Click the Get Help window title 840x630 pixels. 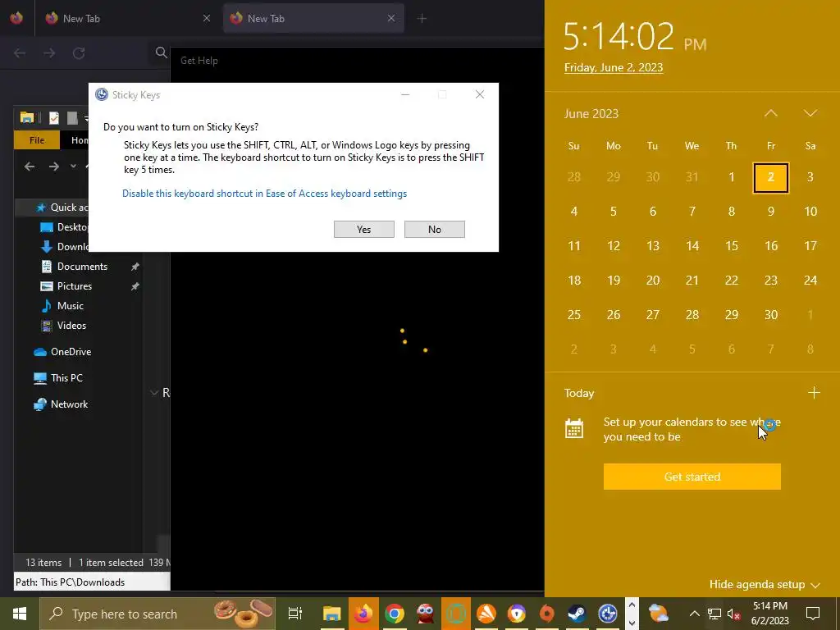click(x=199, y=61)
